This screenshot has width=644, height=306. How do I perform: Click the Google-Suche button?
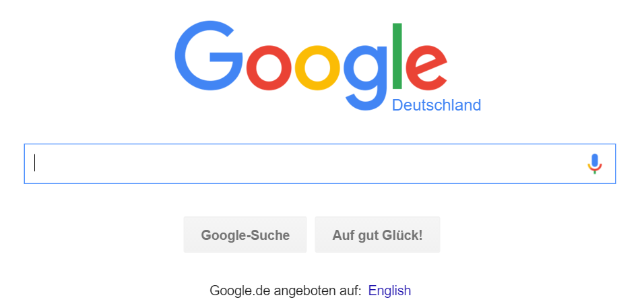245,235
